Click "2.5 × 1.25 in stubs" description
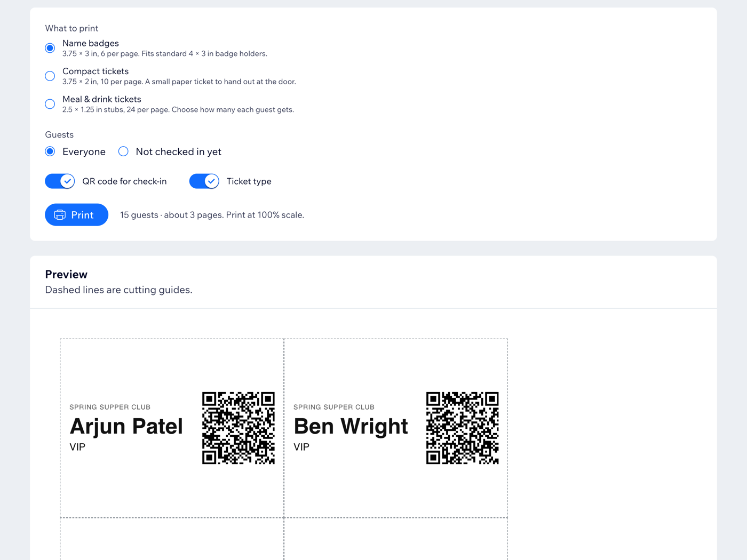This screenshot has height=560, width=747. pyautogui.click(x=178, y=110)
